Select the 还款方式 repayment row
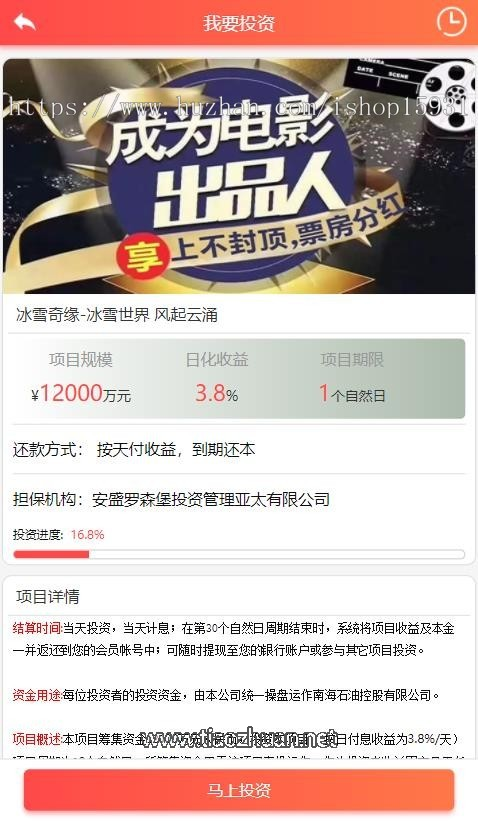Image resolution: width=478 pixels, height=821 pixels. (239, 450)
